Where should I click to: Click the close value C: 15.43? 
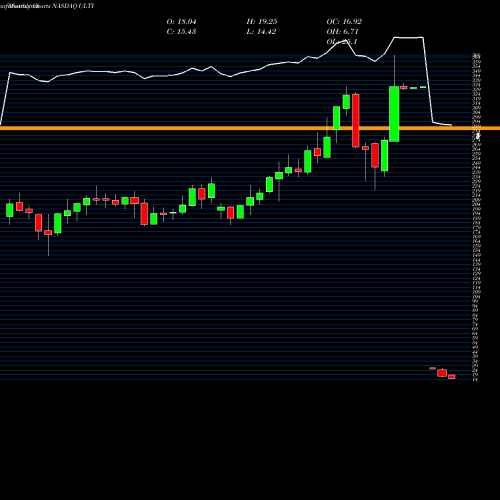181,32
